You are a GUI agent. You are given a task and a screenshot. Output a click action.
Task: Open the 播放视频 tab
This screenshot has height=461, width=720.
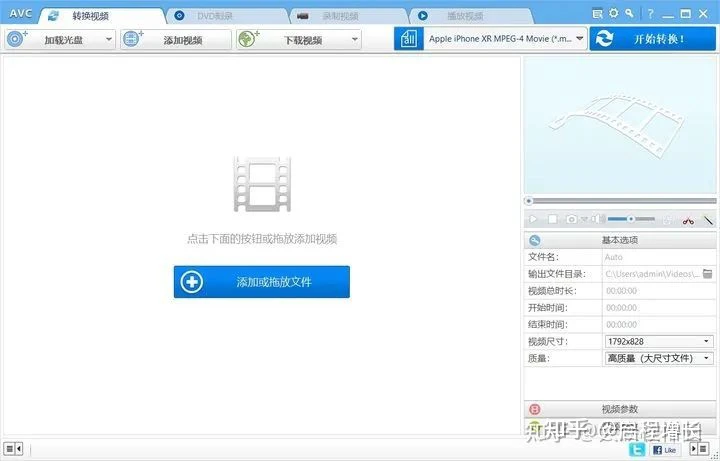(x=471, y=16)
